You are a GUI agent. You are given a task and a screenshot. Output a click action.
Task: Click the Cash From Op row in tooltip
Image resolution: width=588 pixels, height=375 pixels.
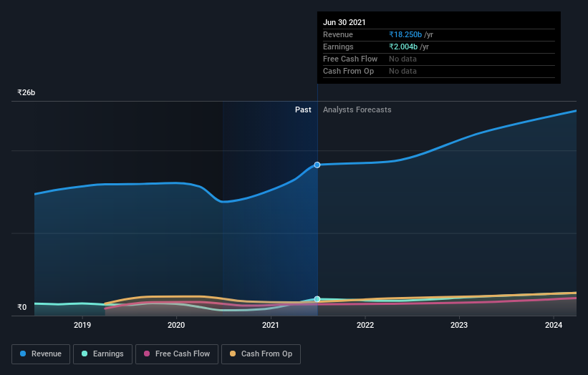[439, 71]
